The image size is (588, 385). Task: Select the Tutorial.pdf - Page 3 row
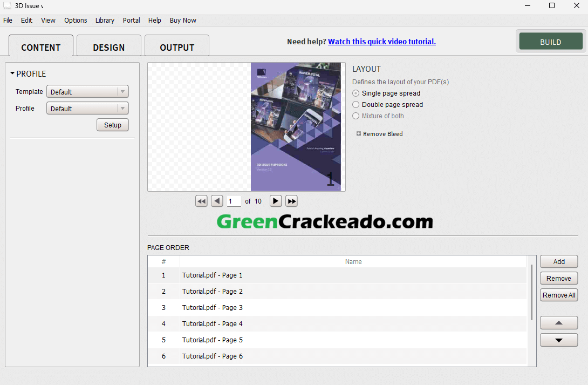tap(212, 307)
